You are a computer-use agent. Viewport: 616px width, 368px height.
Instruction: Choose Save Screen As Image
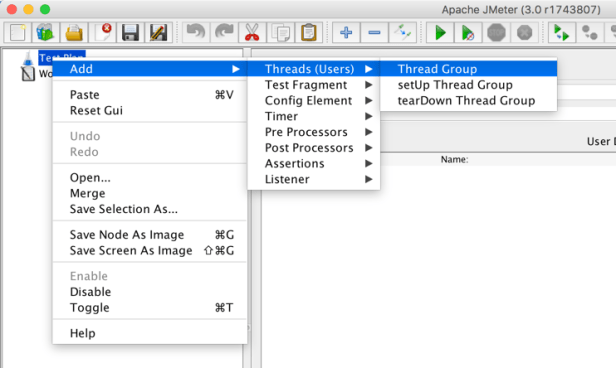tap(150, 251)
